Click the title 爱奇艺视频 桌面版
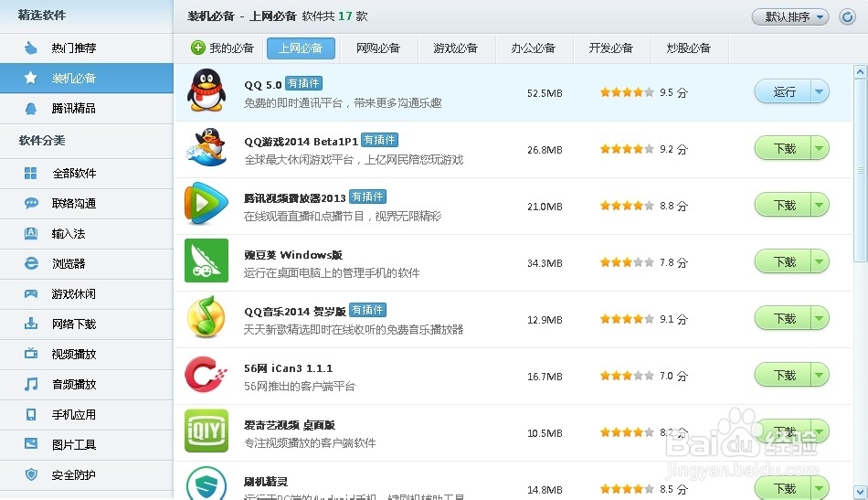Image resolution: width=868 pixels, height=500 pixels. click(290, 425)
